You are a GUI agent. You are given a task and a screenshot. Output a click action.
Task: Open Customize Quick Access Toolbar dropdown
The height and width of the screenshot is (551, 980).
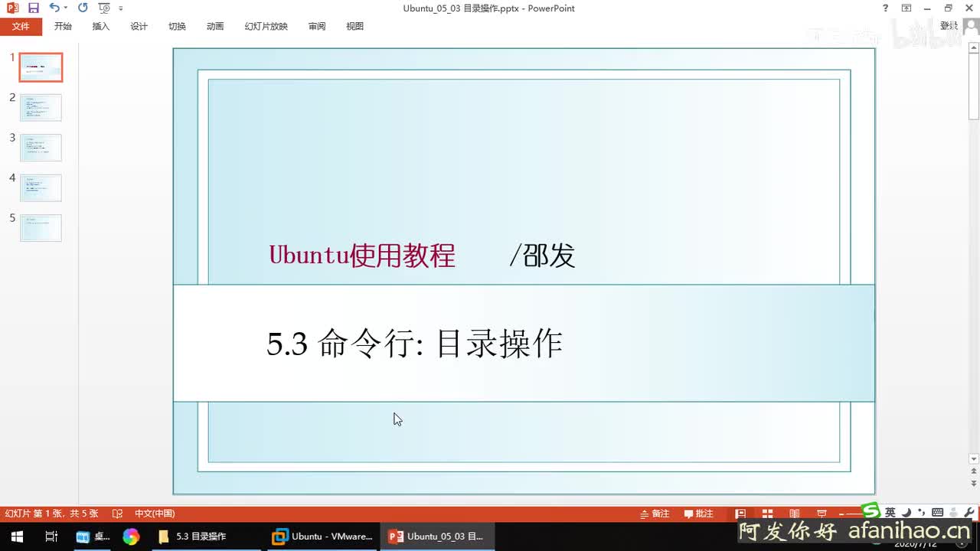click(x=121, y=8)
